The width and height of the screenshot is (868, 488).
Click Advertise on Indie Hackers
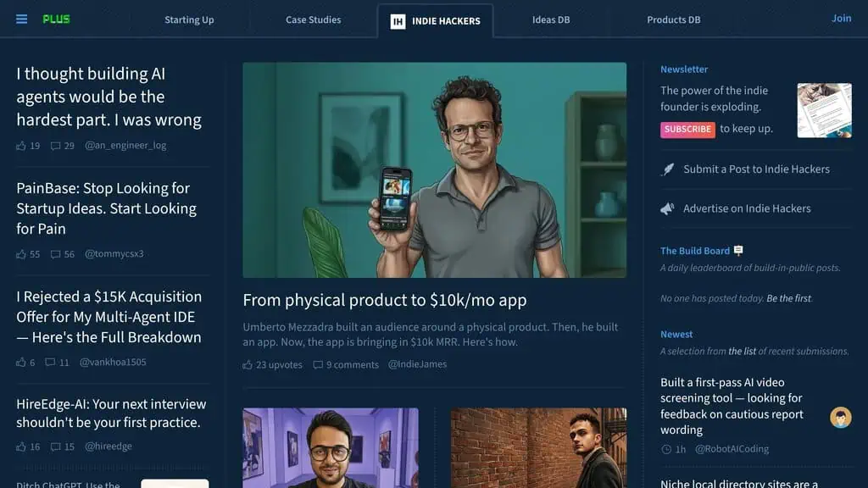pyautogui.click(x=747, y=208)
